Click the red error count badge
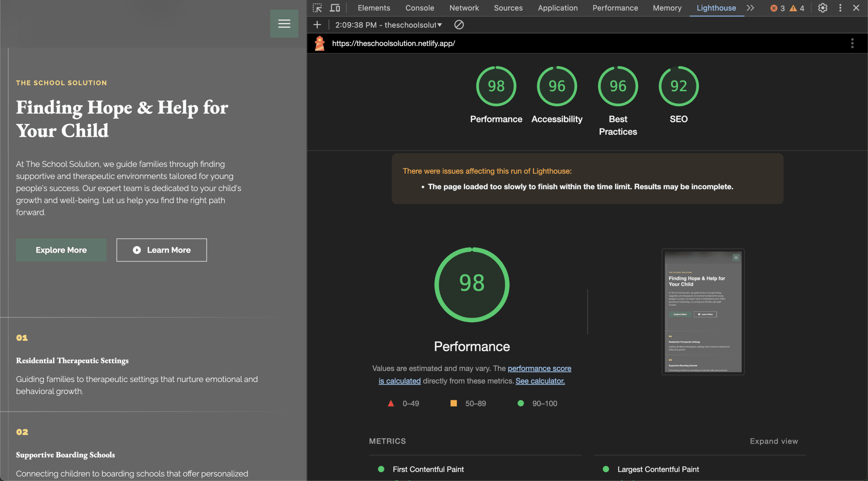The image size is (868, 481). (x=777, y=8)
